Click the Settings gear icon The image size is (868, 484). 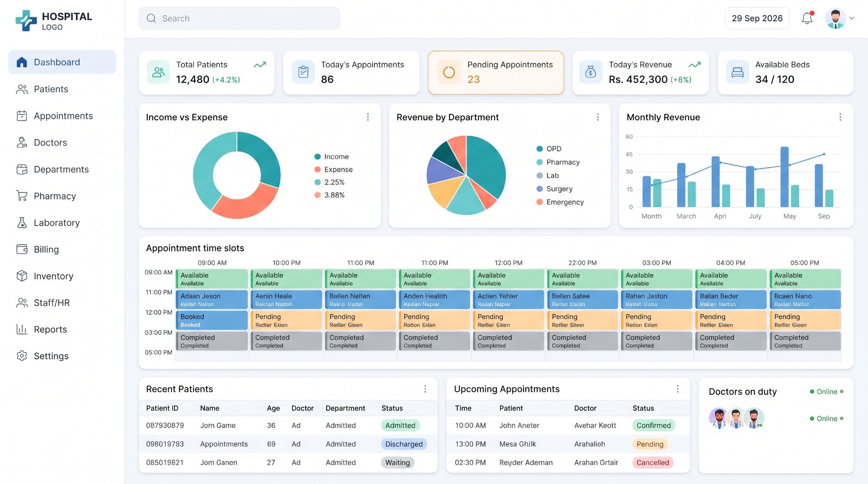point(22,356)
